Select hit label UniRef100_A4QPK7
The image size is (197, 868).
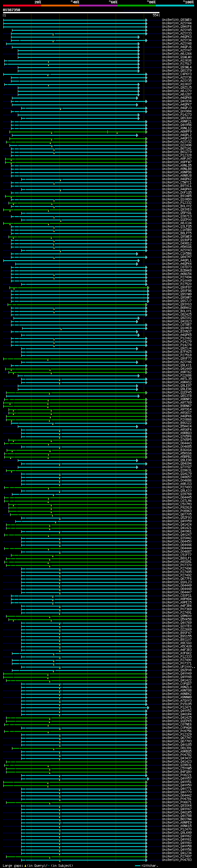point(177,104)
